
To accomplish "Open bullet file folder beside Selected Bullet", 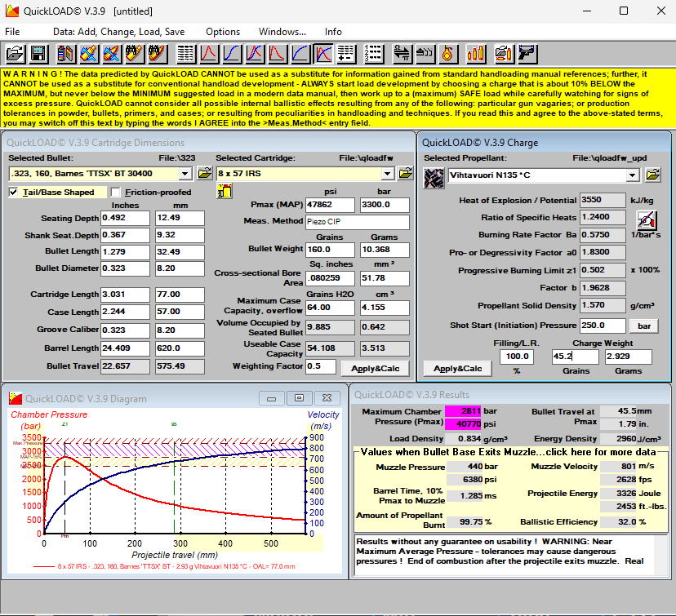I will [x=205, y=174].
